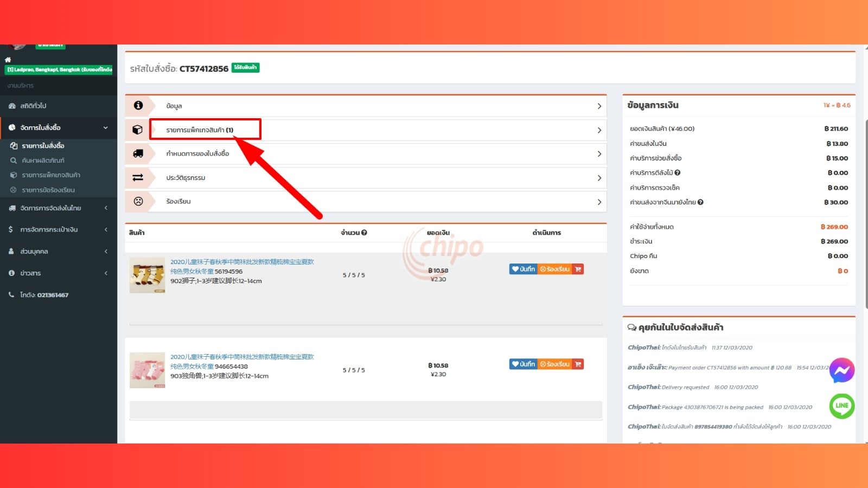This screenshot has height=488, width=868.
Task: Open the first sock product title link
Action: click(x=242, y=262)
